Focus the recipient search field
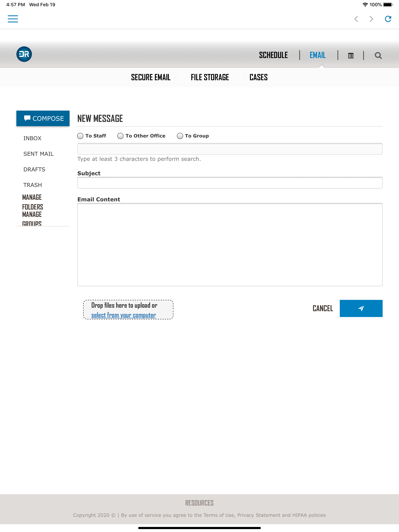 coord(230,149)
